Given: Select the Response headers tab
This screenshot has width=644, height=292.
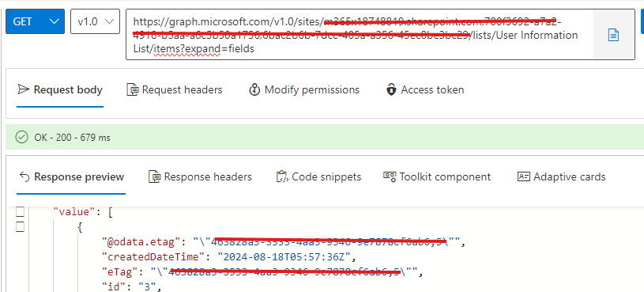Looking at the screenshot, I should 200,176.
